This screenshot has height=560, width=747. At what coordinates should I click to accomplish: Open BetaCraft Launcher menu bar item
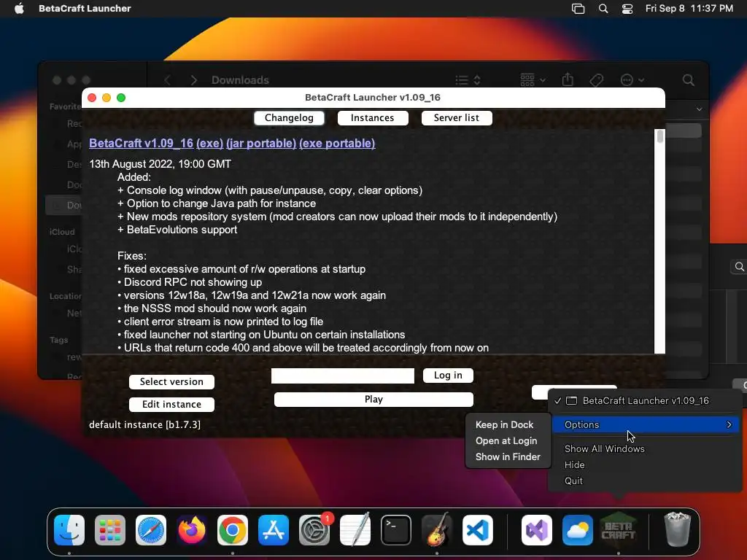pyautogui.click(x=85, y=8)
